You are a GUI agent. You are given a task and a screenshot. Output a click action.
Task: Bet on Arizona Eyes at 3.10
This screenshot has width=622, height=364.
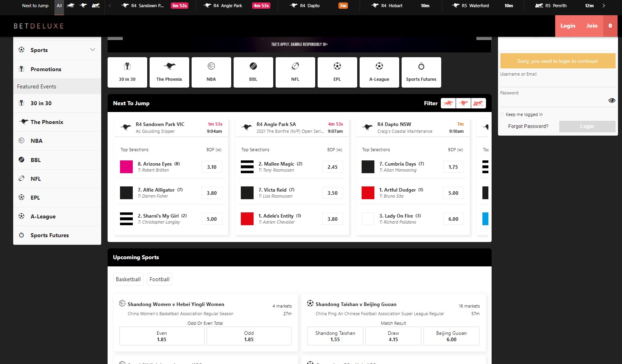(212, 167)
